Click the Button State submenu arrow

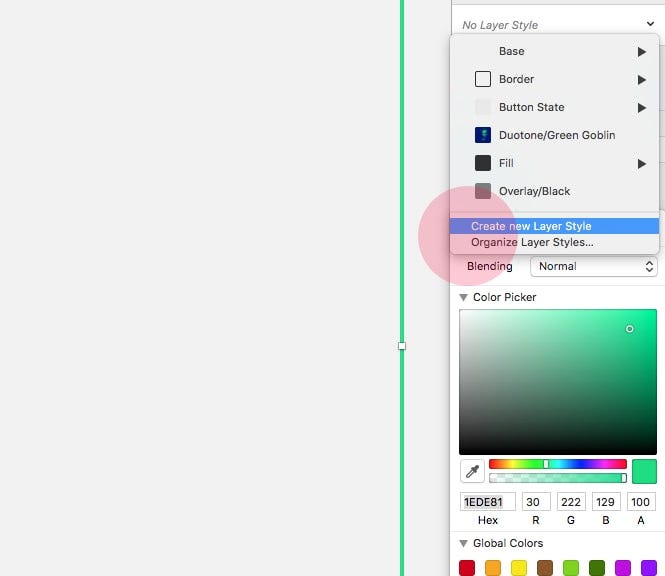642,108
